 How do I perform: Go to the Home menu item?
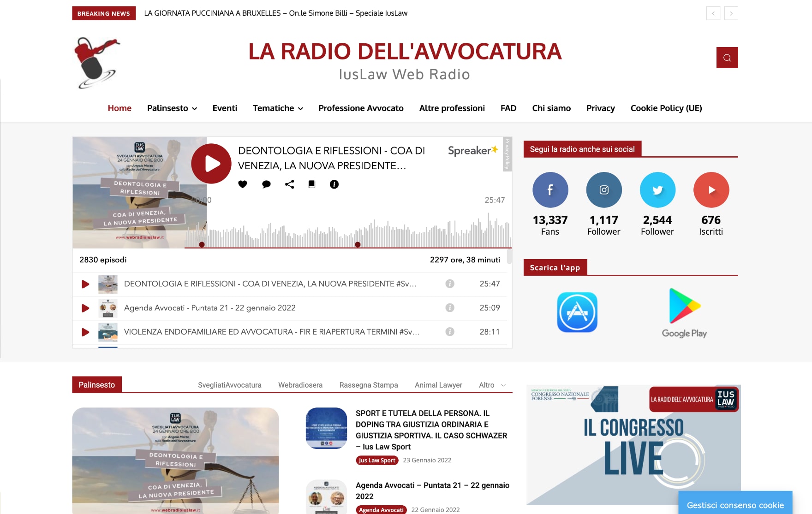[119, 108]
